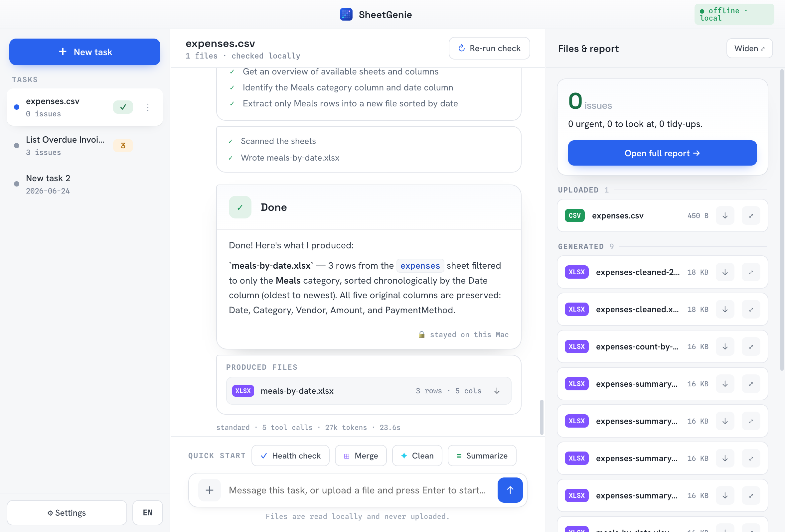Choose the Clean quick start

tap(417, 456)
